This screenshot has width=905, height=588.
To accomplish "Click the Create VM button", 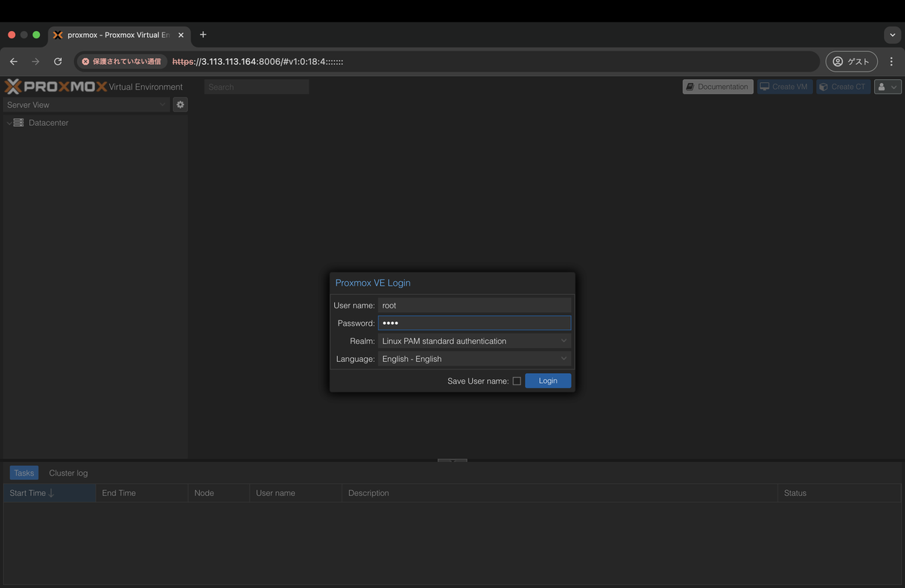I will [784, 87].
